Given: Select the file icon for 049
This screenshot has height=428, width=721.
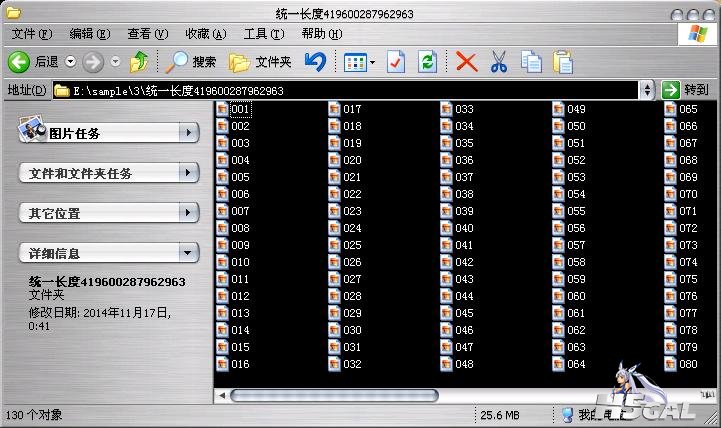Looking at the screenshot, I should pos(558,109).
